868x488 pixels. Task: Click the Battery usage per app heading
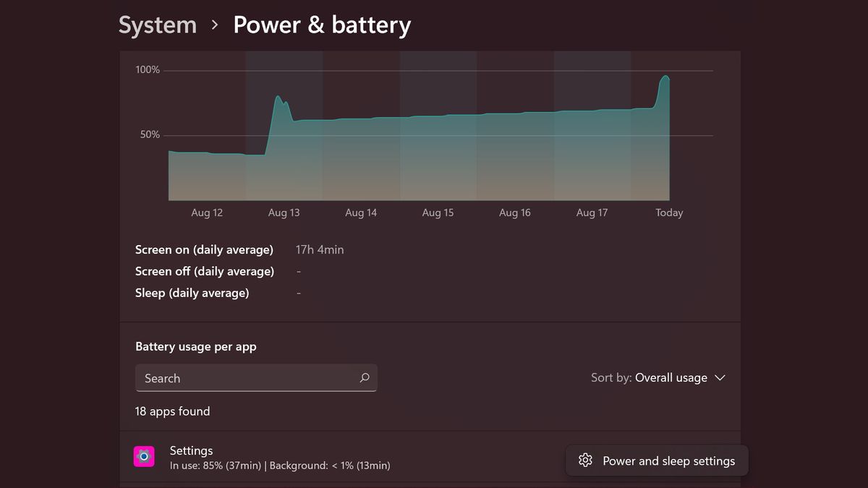coord(196,346)
